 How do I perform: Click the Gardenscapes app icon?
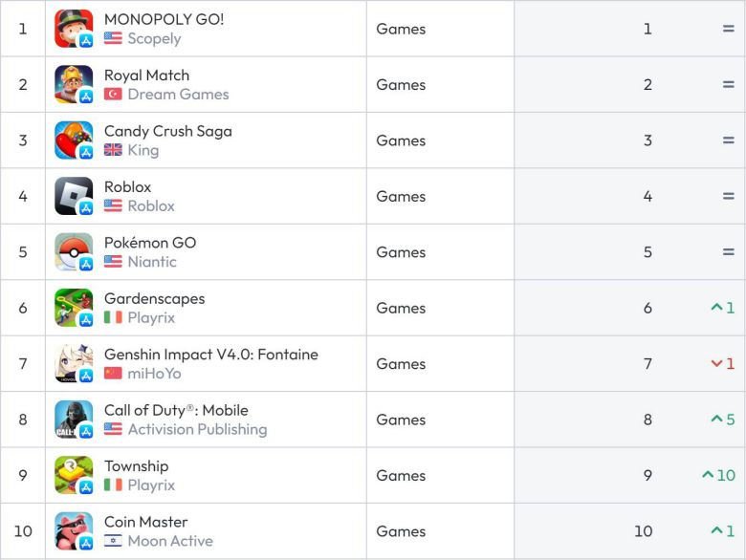(74, 308)
